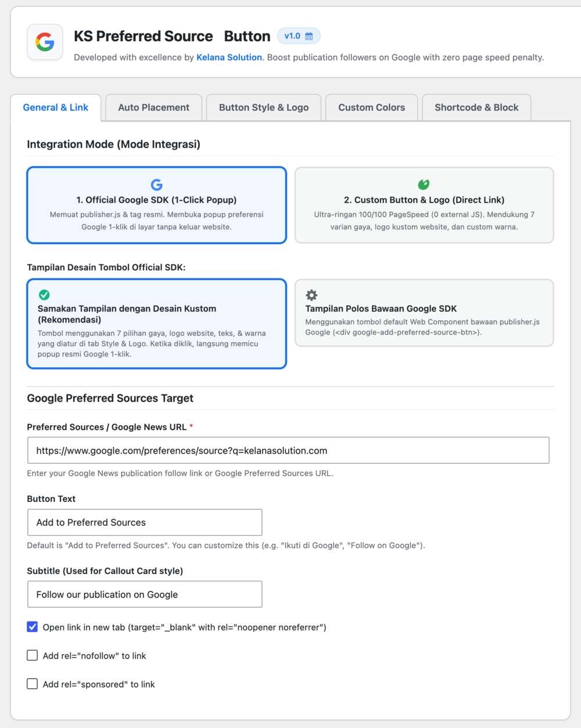Click the 'Button Text' field label
The width and height of the screenshot is (581, 728).
click(51, 499)
